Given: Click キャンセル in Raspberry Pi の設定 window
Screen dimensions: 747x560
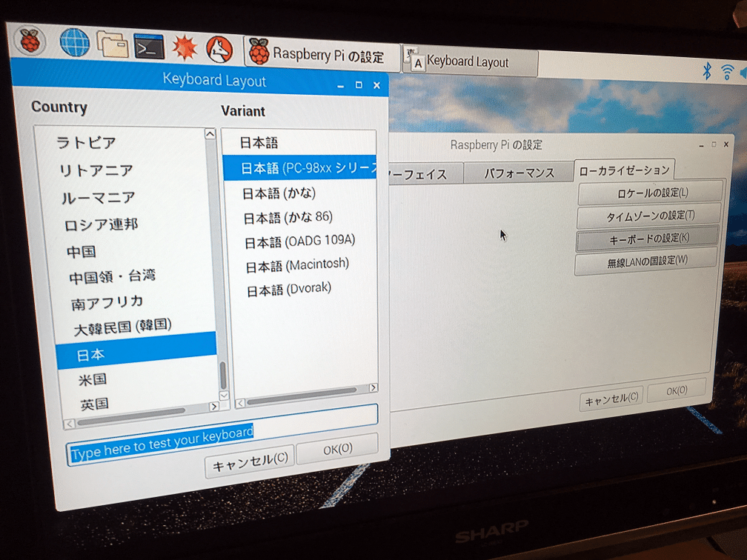Looking at the screenshot, I should coord(611,399).
